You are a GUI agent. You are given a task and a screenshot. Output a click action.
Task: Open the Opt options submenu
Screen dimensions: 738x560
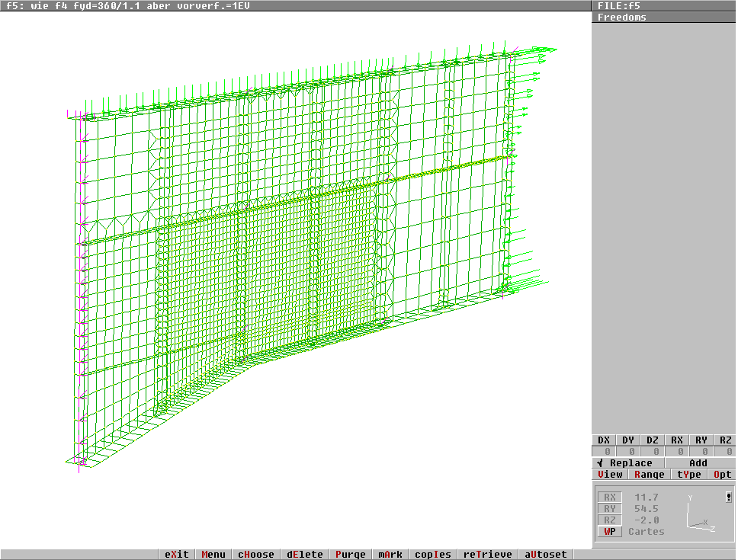point(722,474)
